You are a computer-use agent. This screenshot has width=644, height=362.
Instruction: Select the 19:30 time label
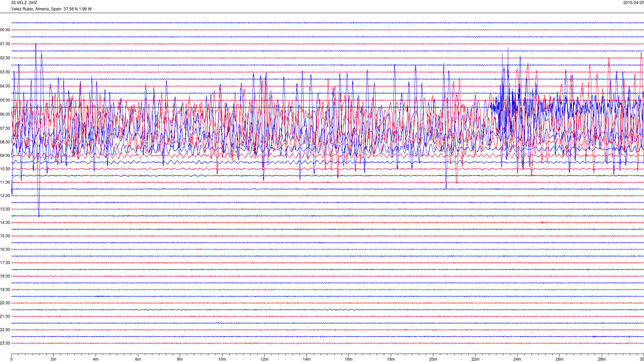tap(5, 290)
